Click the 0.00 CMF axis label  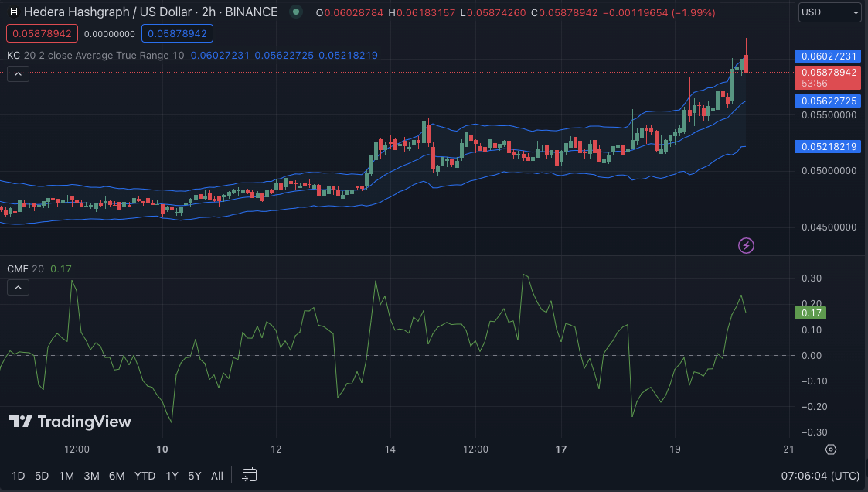tap(812, 356)
